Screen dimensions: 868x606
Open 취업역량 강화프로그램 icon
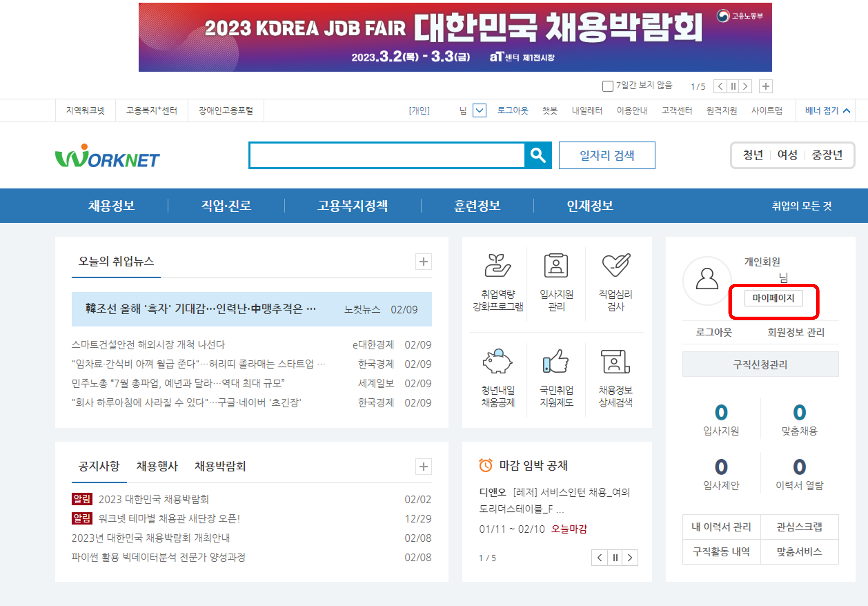tap(497, 266)
